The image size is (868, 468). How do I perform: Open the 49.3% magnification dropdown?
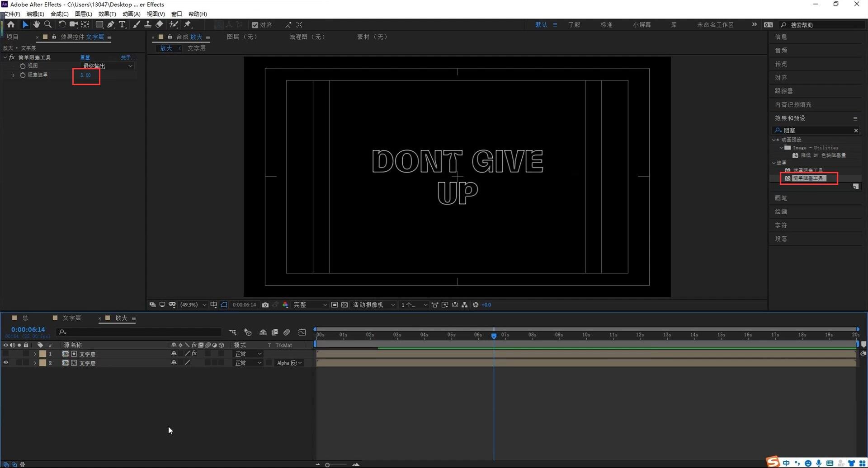[193, 305]
